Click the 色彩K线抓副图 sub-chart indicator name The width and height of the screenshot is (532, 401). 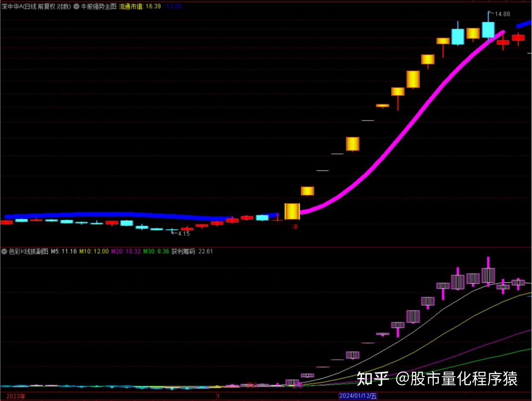[x=29, y=252]
